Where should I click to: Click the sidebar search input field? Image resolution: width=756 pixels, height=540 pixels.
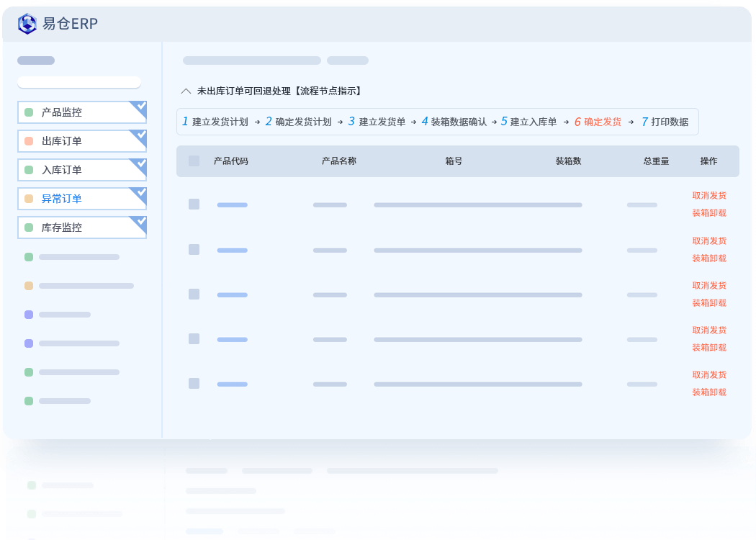pyautogui.click(x=79, y=83)
